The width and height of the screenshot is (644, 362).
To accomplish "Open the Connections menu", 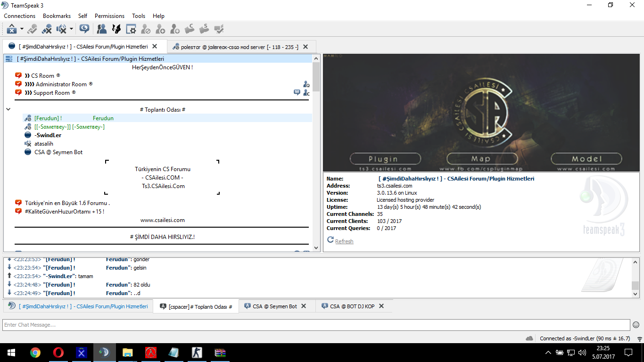I will 20,16.
